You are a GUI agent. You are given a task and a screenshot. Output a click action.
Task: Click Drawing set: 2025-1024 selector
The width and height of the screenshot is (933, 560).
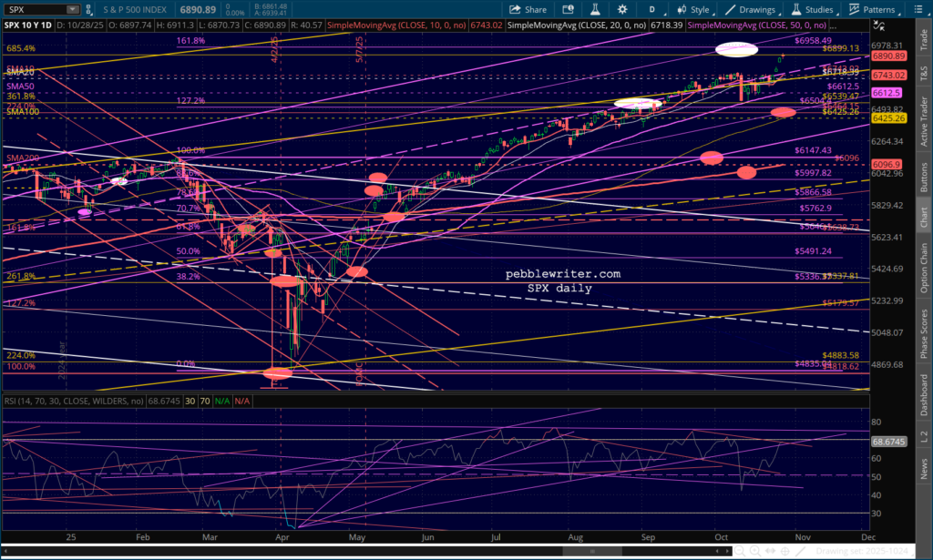click(x=862, y=551)
